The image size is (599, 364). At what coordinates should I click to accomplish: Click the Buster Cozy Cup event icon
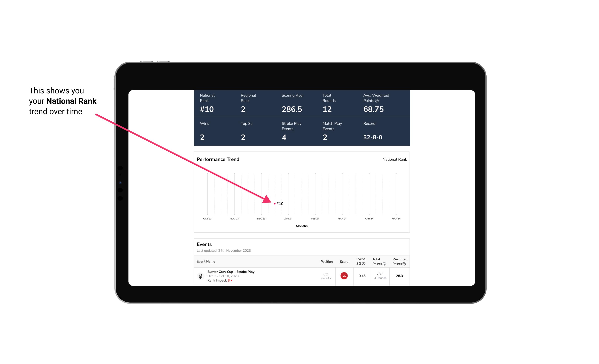(x=201, y=275)
